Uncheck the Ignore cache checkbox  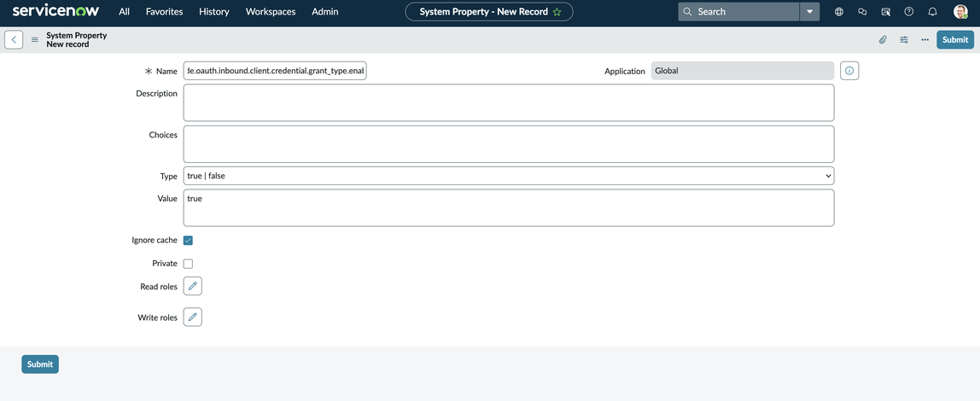(188, 241)
